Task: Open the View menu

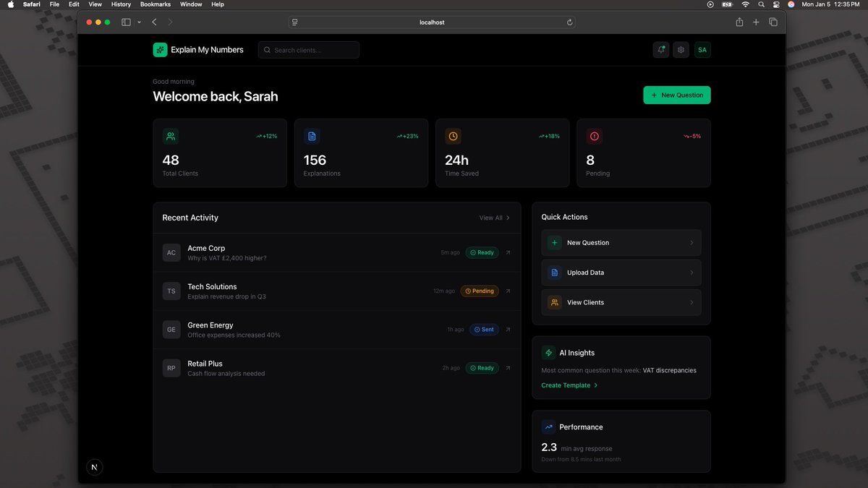Action: point(95,4)
